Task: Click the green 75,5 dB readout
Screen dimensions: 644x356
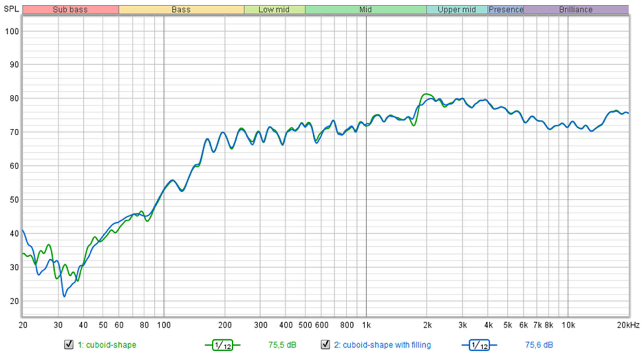Action: coord(282,345)
